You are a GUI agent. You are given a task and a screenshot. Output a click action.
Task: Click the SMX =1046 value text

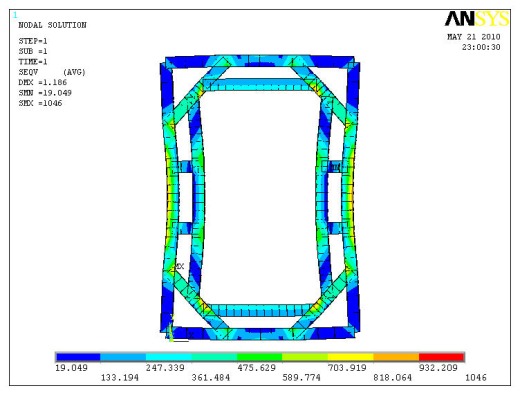tap(40, 103)
